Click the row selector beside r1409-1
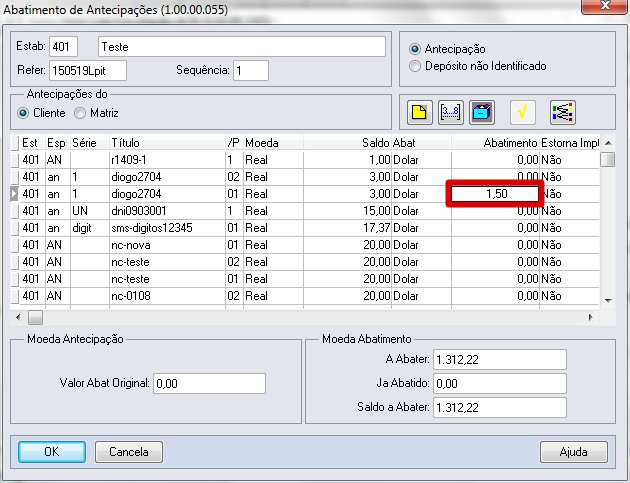 point(14,160)
